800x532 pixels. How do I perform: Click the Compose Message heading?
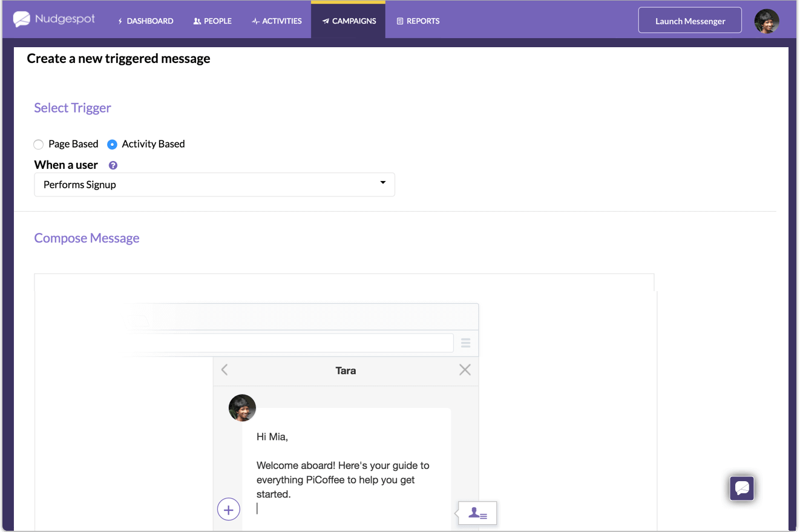coord(87,238)
